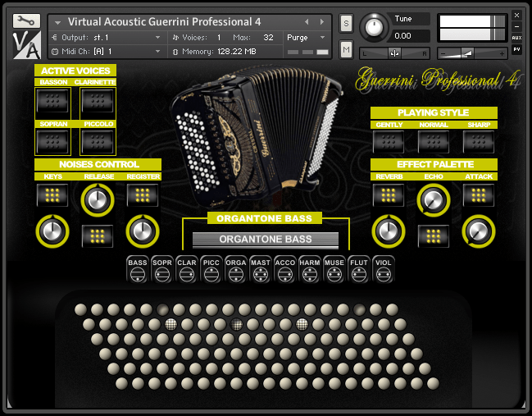The height and width of the screenshot is (416, 532).
Task: Click the Tune value 0.00 field
Action: click(x=410, y=35)
